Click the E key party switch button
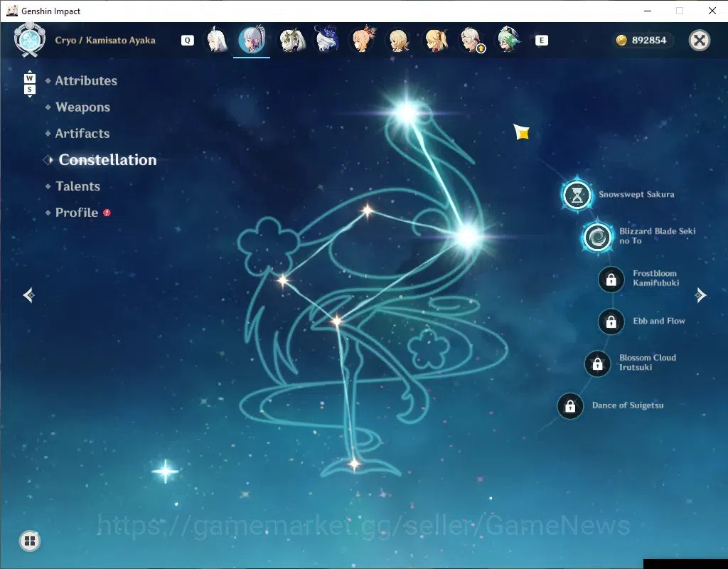The height and width of the screenshot is (569, 728). [x=541, y=41]
